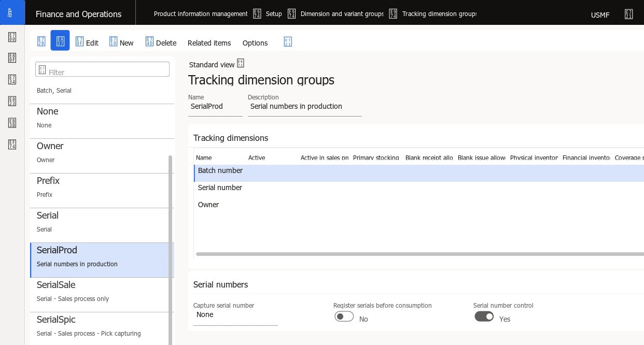Click the Active column header
Screen dimensions: 644x345
point(257,157)
